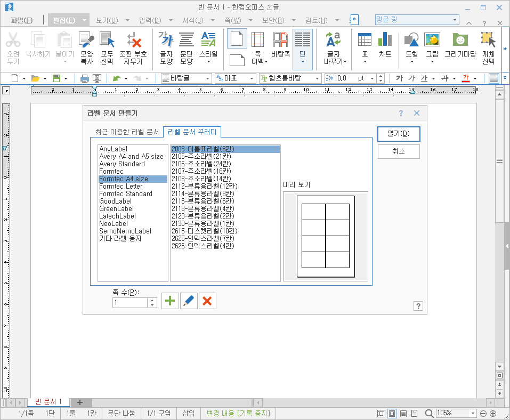Toggle 변경 내용 [기록 중지] tracking in status bar

238,413
